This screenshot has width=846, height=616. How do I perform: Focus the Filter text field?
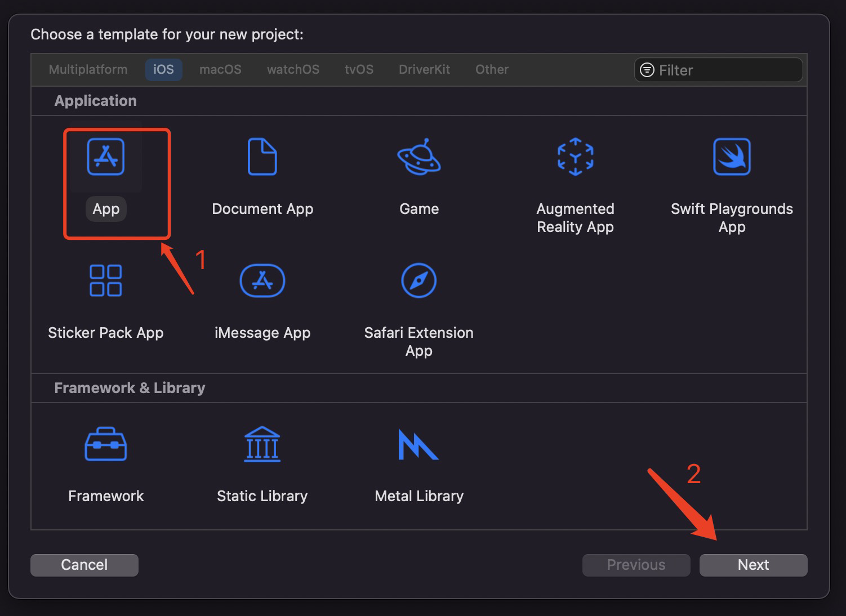coord(718,70)
